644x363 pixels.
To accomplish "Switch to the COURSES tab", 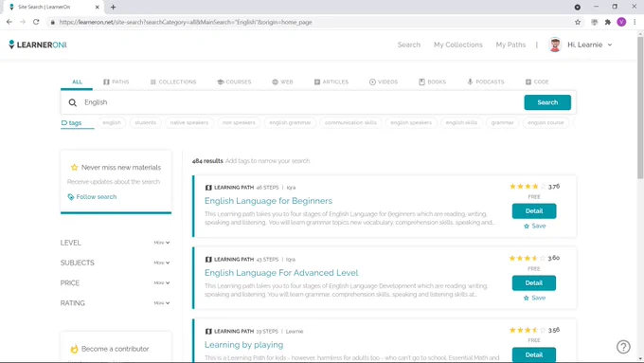I will [x=234, y=82].
